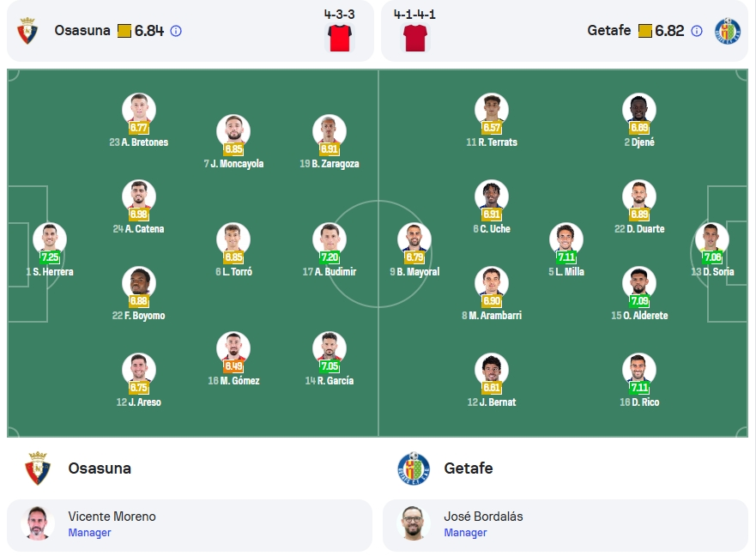This screenshot has width=756, height=556.
Task: Click D. Rico's 7.11 rating badge
Action: [639, 388]
